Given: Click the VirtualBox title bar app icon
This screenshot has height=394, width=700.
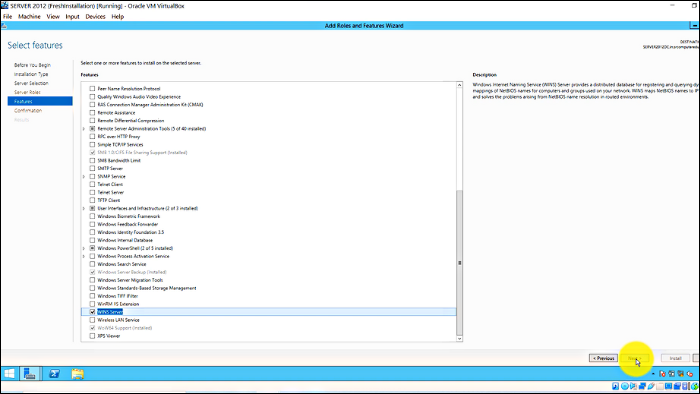Looking at the screenshot, I should (x=5, y=6).
